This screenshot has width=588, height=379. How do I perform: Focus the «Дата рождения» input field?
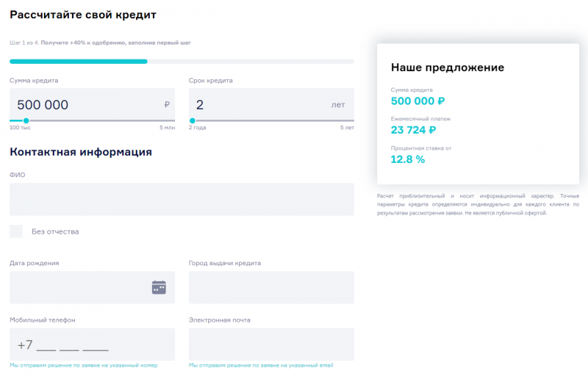(x=93, y=287)
